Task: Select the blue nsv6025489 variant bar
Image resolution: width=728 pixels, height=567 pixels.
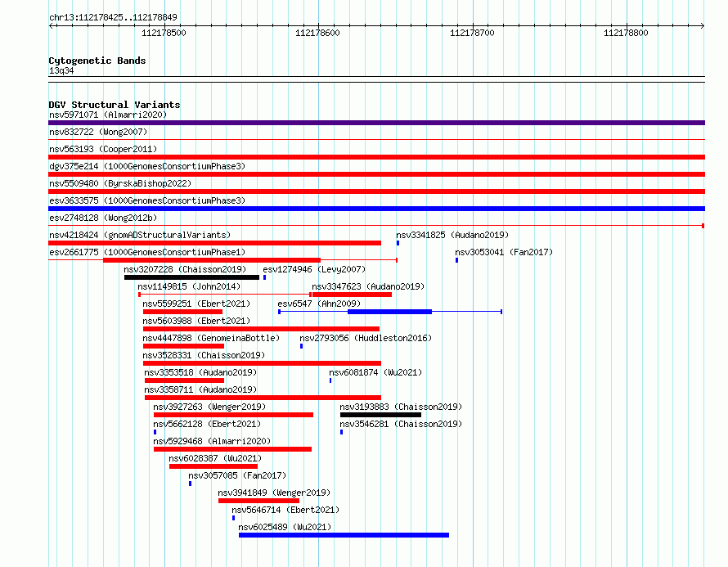Action: (x=344, y=535)
